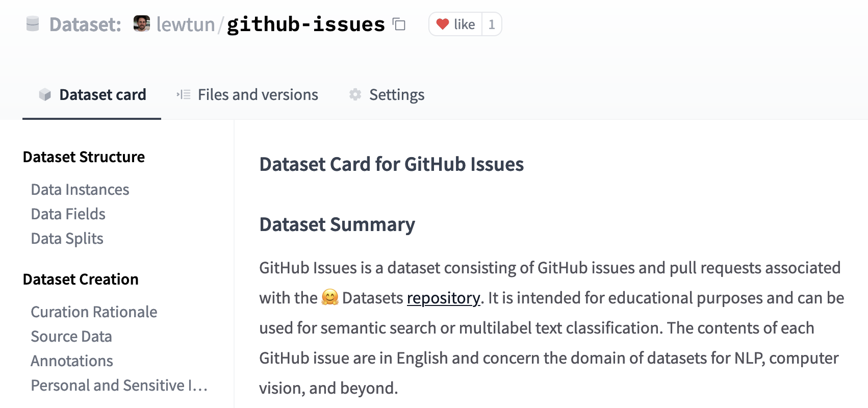The height and width of the screenshot is (408, 868).
Task: Open the Settings tab
Action: click(x=397, y=94)
